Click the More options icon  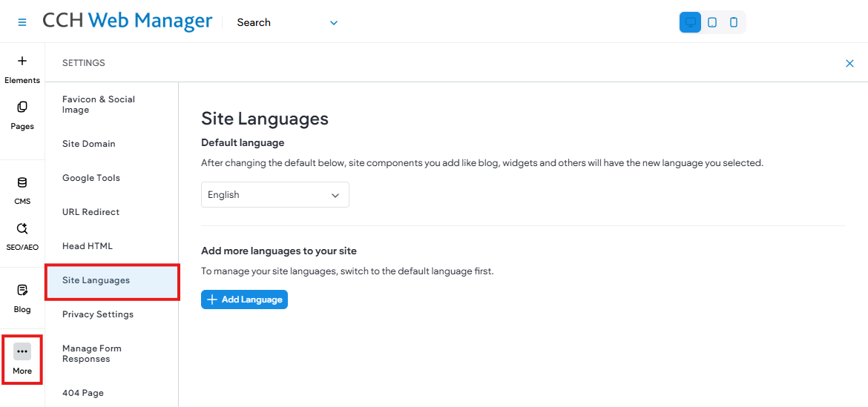click(x=22, y=351)
